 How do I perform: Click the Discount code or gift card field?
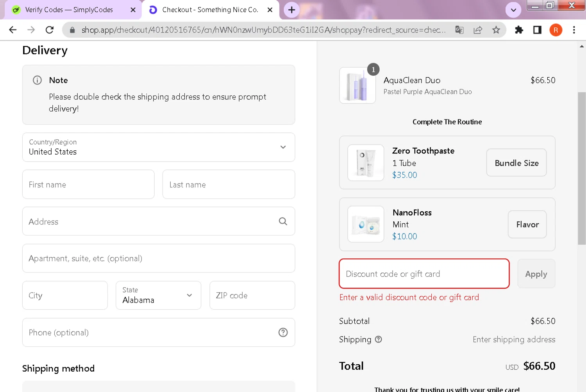point(424,274)
